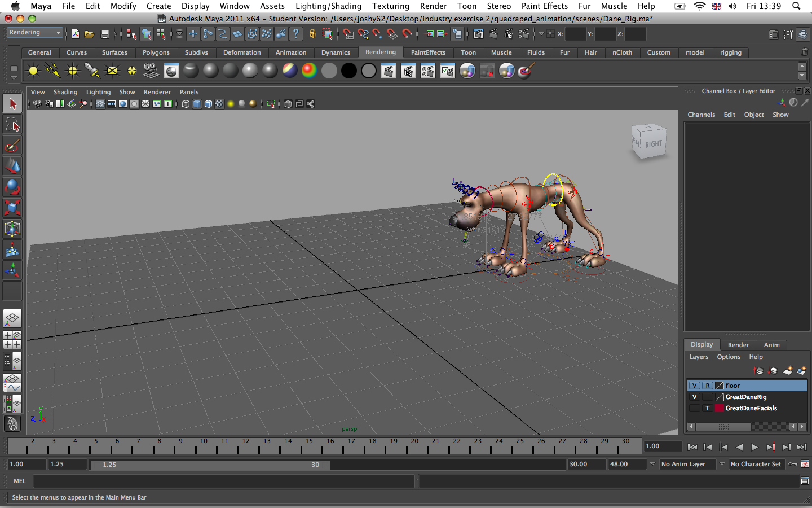Assign the Blinn material shelf icon
812x508 pixels.
pos(211,71)
